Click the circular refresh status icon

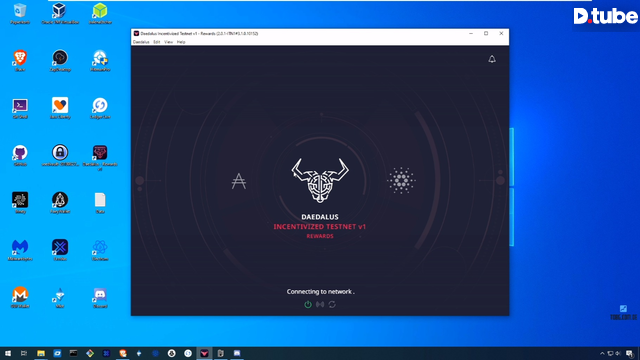click(332, 304)
